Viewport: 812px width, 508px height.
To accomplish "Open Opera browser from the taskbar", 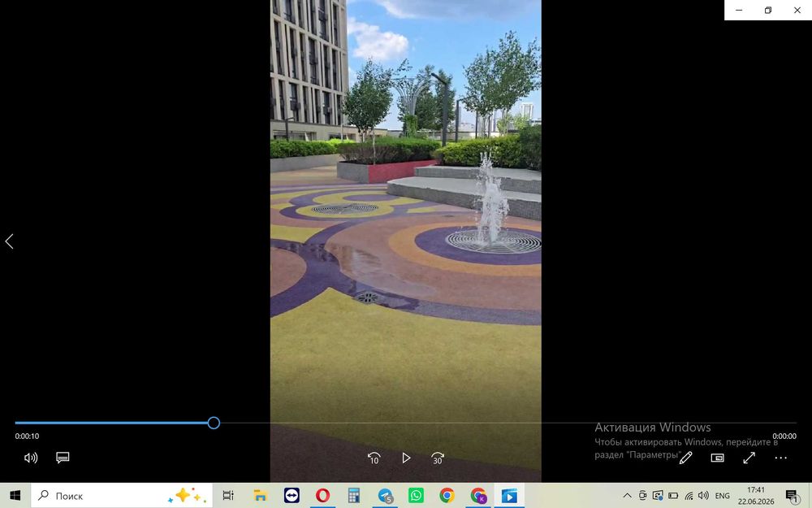I will coord(322,496).
